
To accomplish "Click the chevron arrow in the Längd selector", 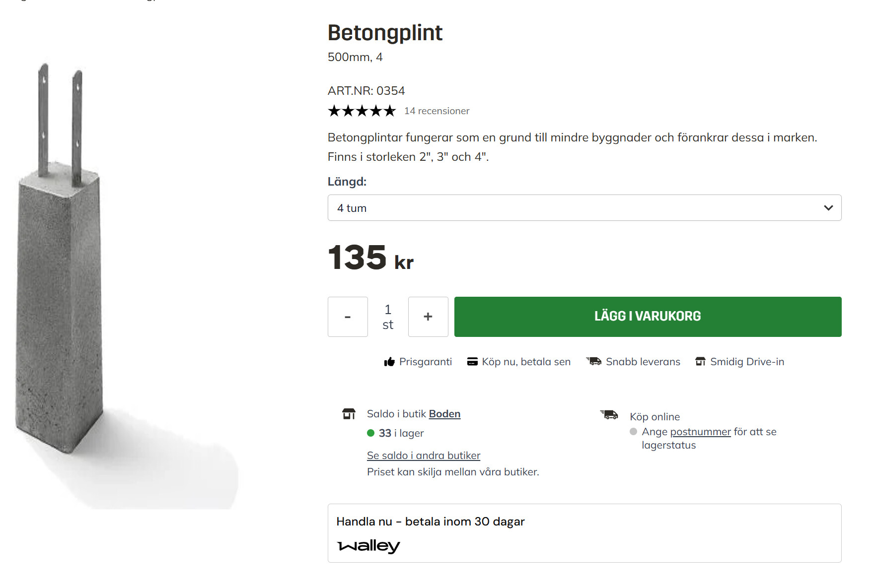I will click(828, 208).
